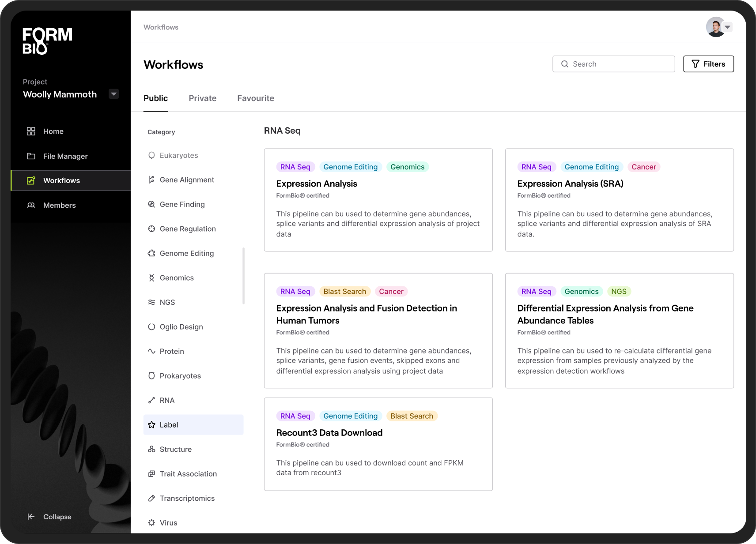Select the Label category with star icon
Screen dimensions: 756x544
coord(152,424)
